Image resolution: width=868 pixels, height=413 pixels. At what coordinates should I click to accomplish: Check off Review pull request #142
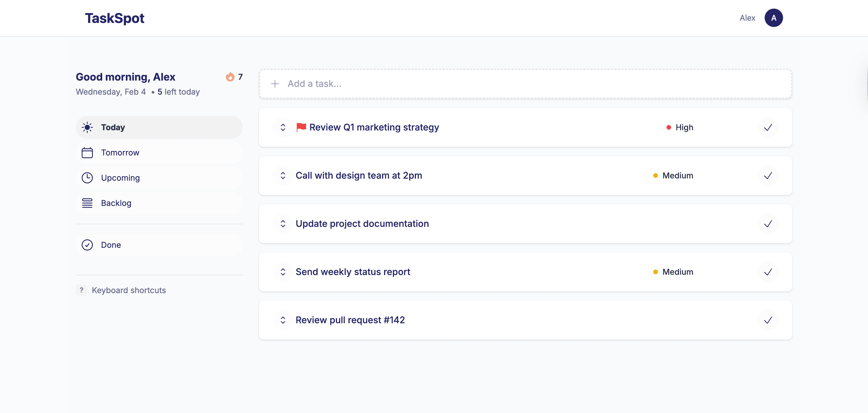pos(768,320)
